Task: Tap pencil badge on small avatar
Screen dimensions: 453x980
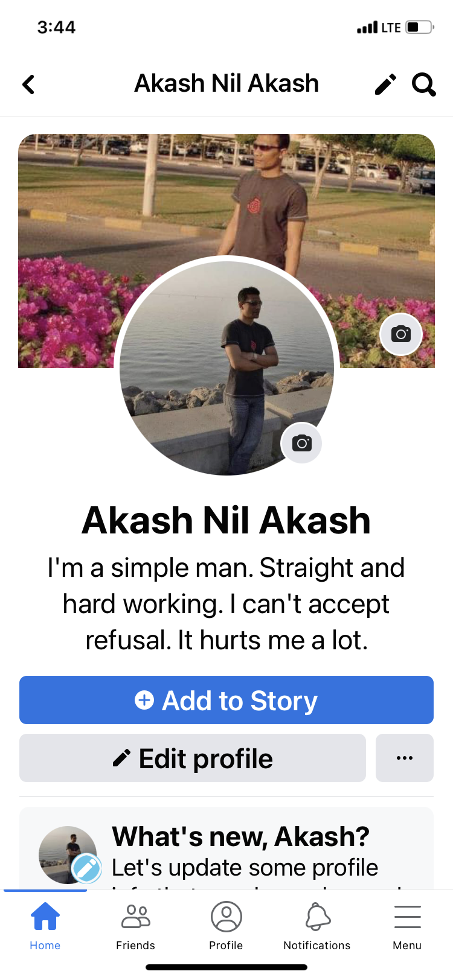Action: 86,868
